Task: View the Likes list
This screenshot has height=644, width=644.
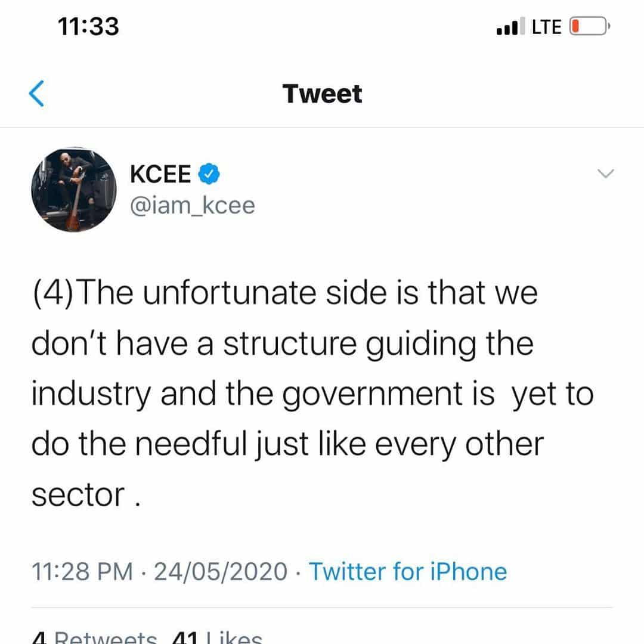Action: point(217,637)
